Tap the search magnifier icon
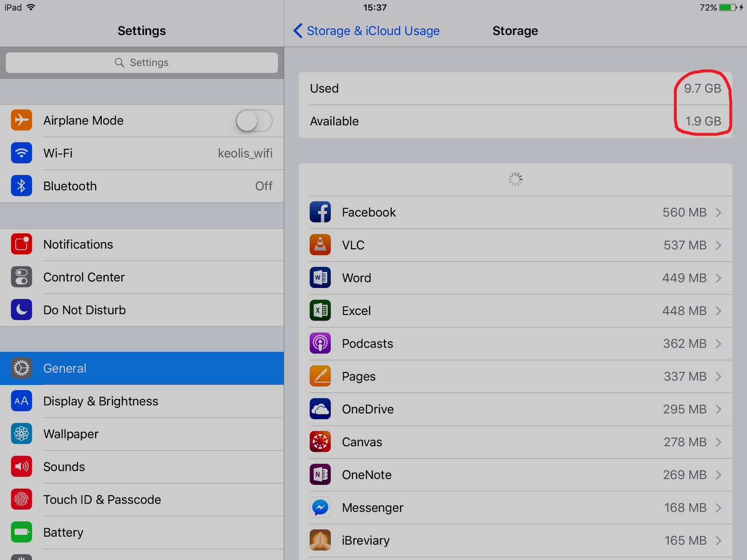Viewport: 747px width, 560px height. pyautogui.click(x=120, y=63)
